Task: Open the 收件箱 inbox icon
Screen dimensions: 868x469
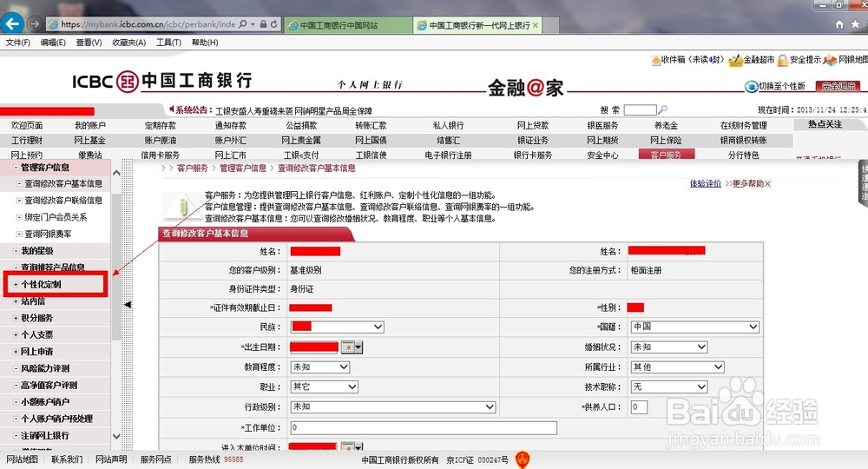Action: 656,60
